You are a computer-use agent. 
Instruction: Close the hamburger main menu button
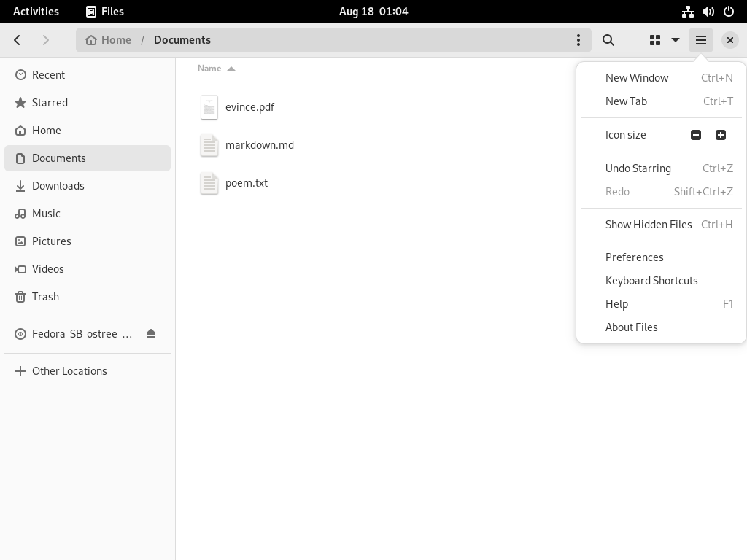click(701, 40)
